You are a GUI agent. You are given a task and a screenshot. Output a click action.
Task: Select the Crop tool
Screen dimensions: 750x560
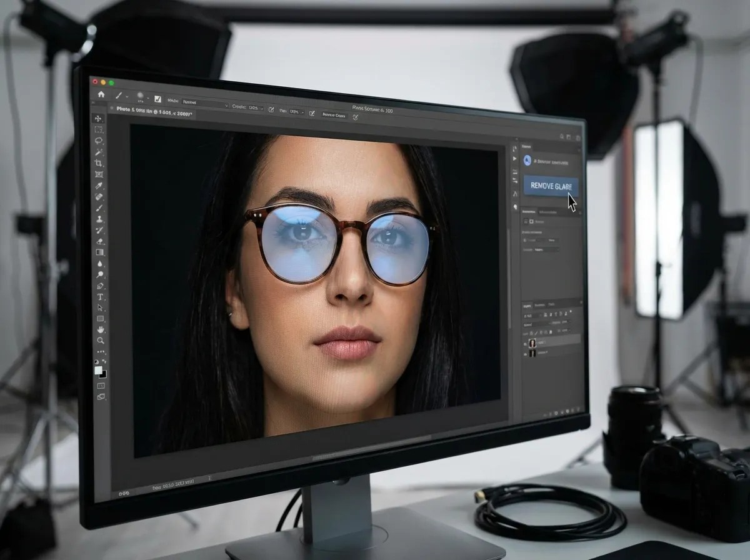coord(98,163)
